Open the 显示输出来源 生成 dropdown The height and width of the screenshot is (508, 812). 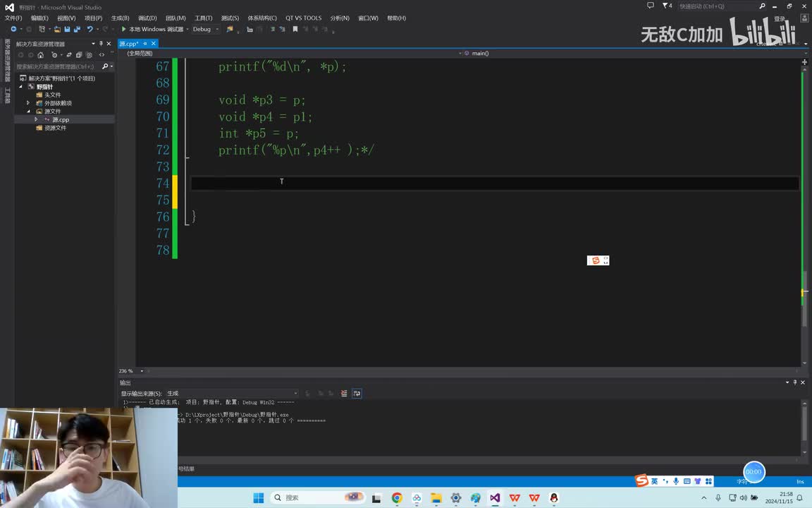point(232,394)
